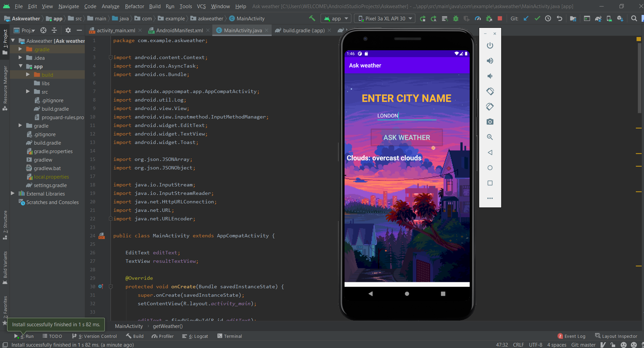Tap ASK WEATHER button in emulator
The width and height of the screenshot is (644, 348).
407,138
